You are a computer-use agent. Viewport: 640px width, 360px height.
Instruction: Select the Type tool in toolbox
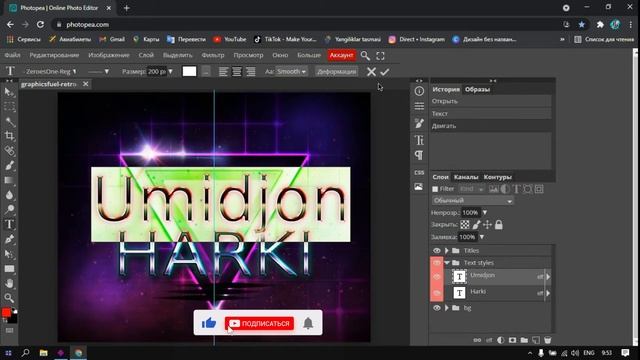[x=9, y=224]
